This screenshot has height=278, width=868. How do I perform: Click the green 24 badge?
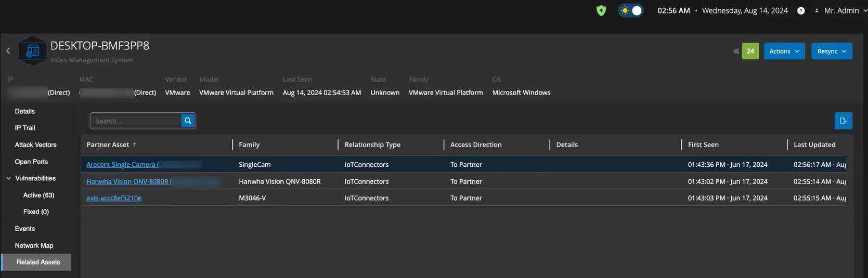[750, 51]
